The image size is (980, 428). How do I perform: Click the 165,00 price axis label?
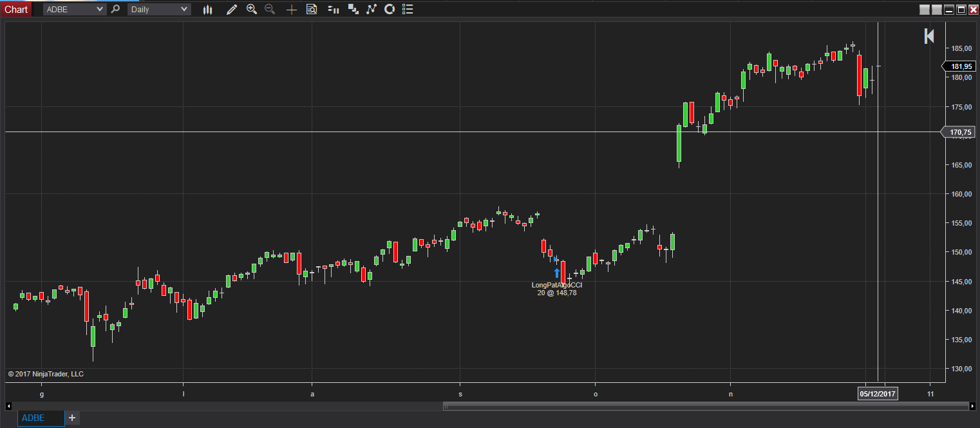pyautogui.click(x=961, y=165)
